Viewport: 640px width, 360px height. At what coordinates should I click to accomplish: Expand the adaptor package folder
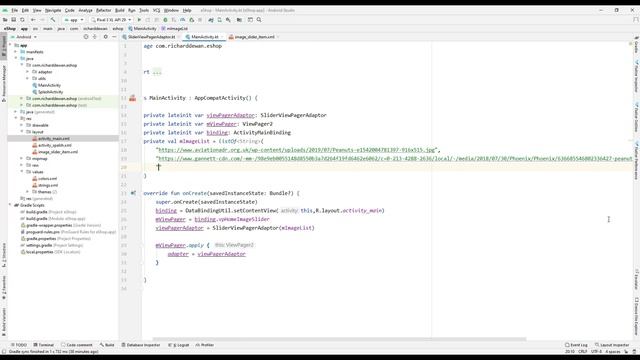[x=28, y=72]
